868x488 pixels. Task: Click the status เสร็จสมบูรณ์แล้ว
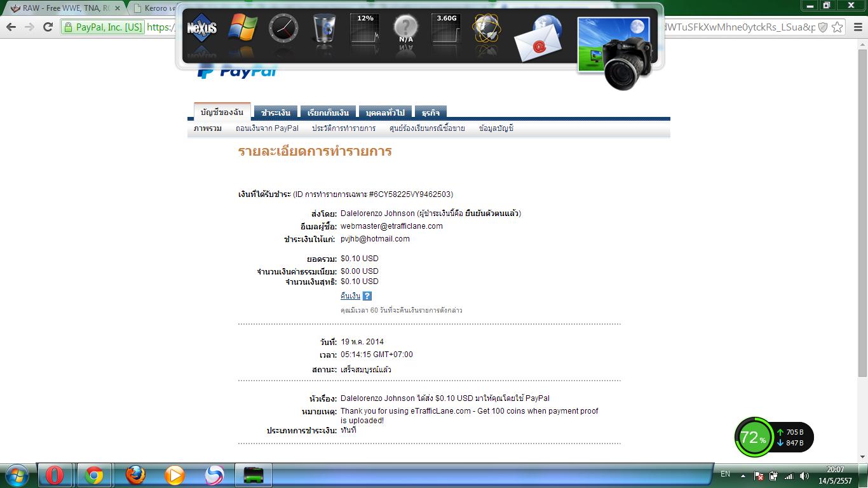[x=366, y=370]
